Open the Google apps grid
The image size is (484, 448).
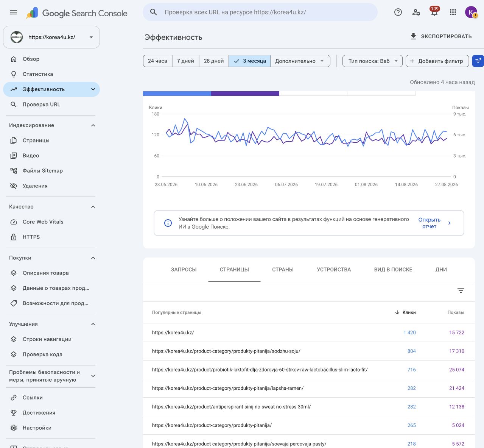point(453,12)
